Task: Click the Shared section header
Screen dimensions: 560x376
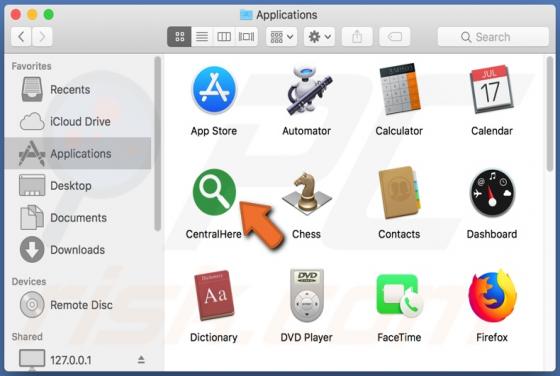Action: pos(27,336)
